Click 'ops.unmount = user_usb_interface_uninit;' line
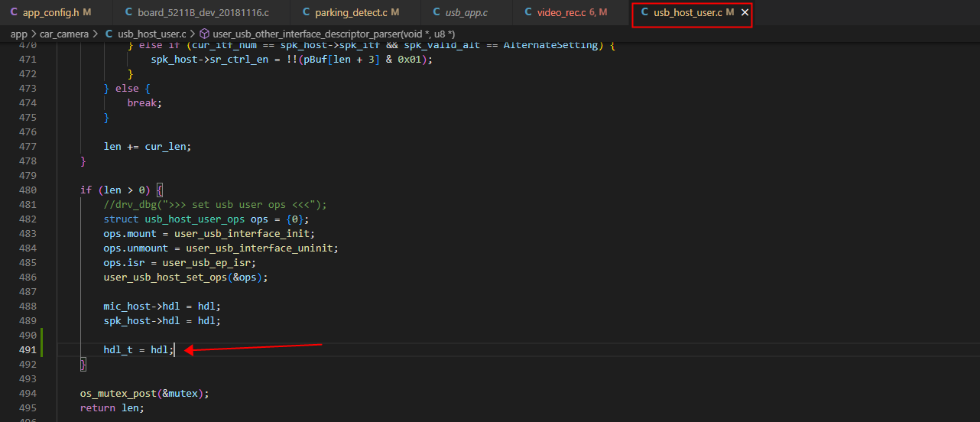 coord(221,248)
